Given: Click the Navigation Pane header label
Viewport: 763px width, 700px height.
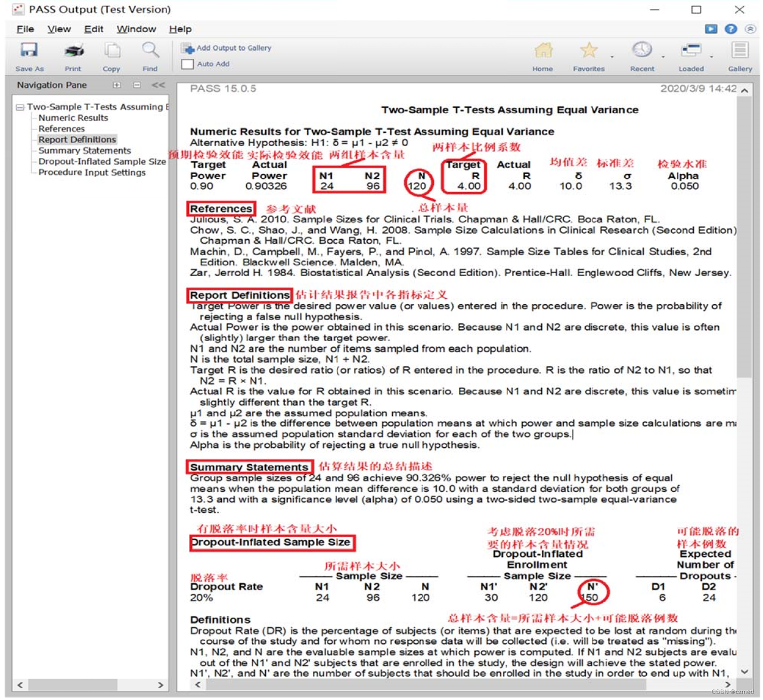Looking at the screenshot, I should click(x=52, y=85).
